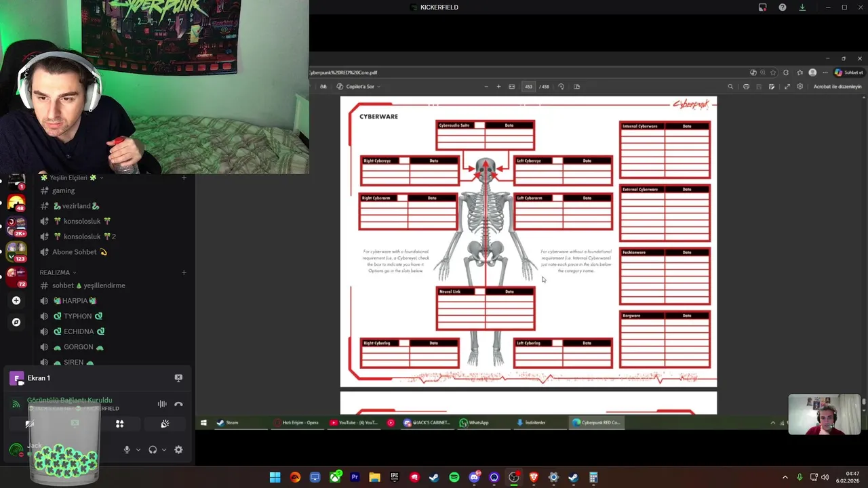868x488 pixels.
Task: Toggle Discord camera button
Action: [x=30, y=424]
